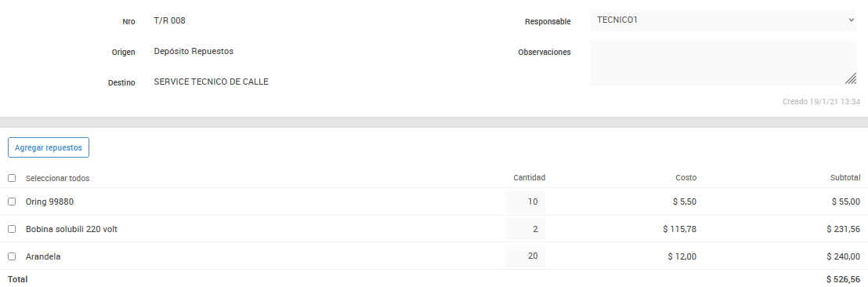Click the Arandela quantity field showing 20
Viewport: 868px width, 287px height.
pos(525,256)
